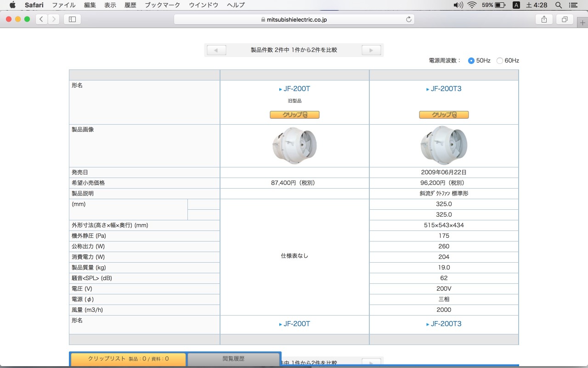Click the 騒音<SPL> (dB) row label

92,278
